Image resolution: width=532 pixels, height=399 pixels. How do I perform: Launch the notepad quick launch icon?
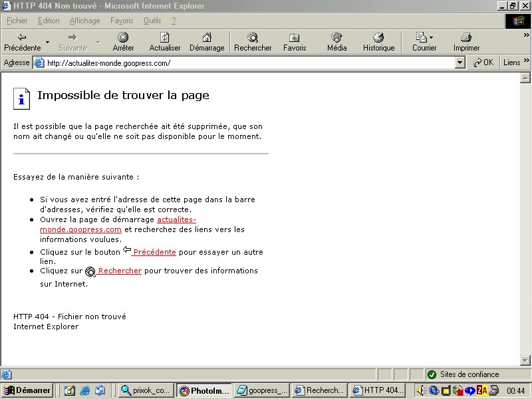69,390
